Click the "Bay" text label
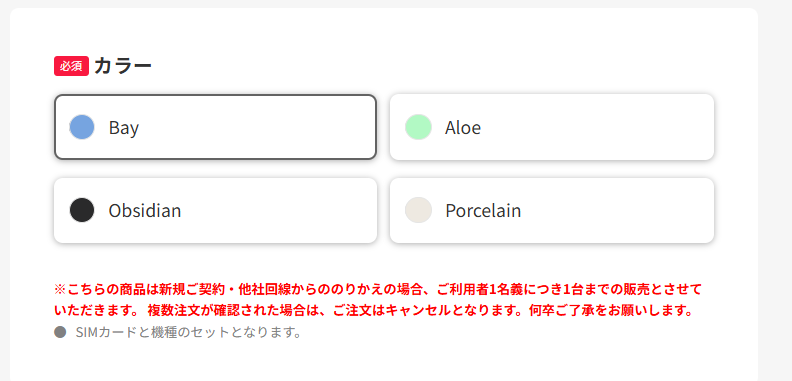792x381 pixels. (124, 128)
